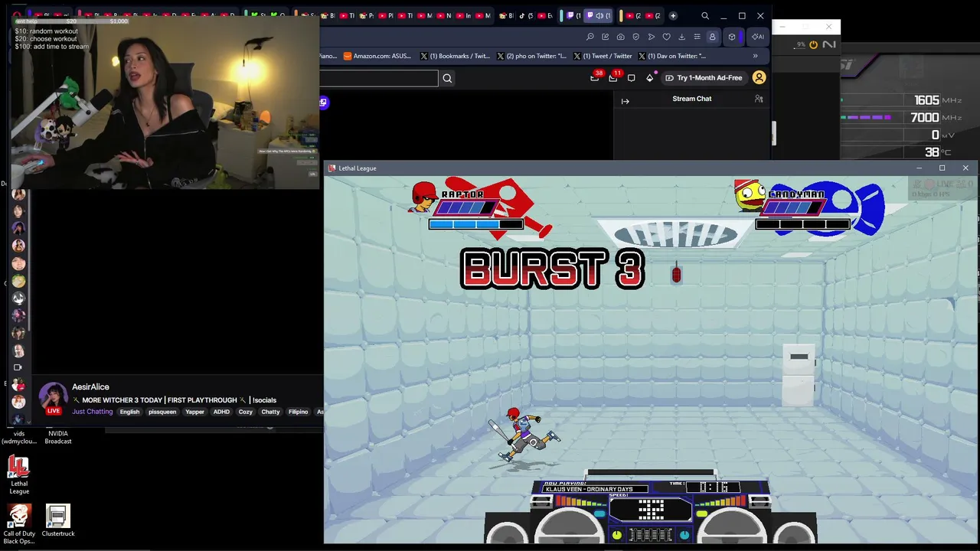Viewport: 980px width, 551px height.
Task: Open Clustertruck desktop shortcut
Action: pyautogui.click(x=58, y=521)
